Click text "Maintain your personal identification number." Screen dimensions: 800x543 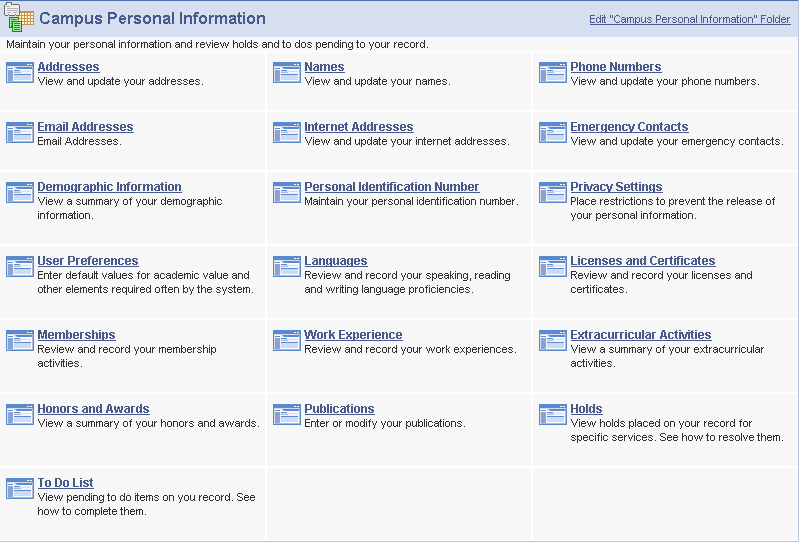[411, 201]
